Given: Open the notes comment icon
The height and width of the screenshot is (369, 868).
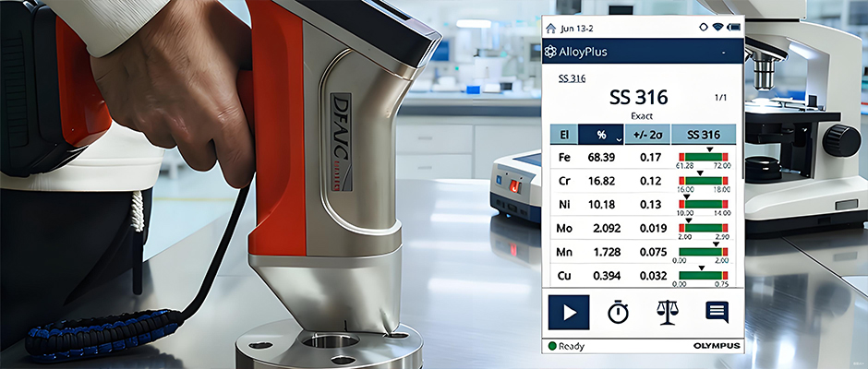Looking at the screenshot, I should [717, 312].
